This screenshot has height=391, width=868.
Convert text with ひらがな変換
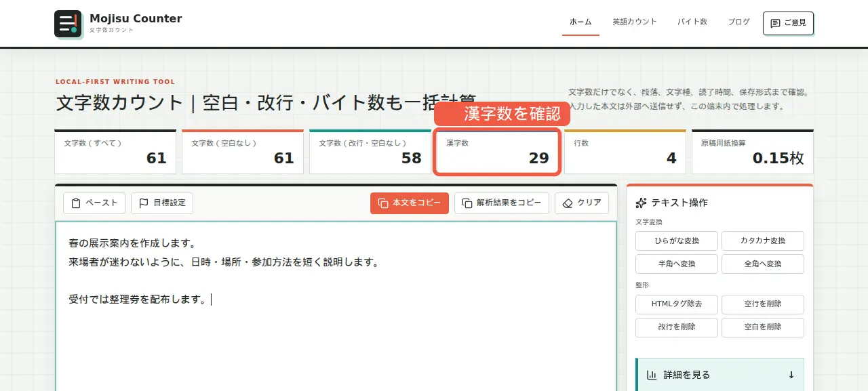click(677, 241)
